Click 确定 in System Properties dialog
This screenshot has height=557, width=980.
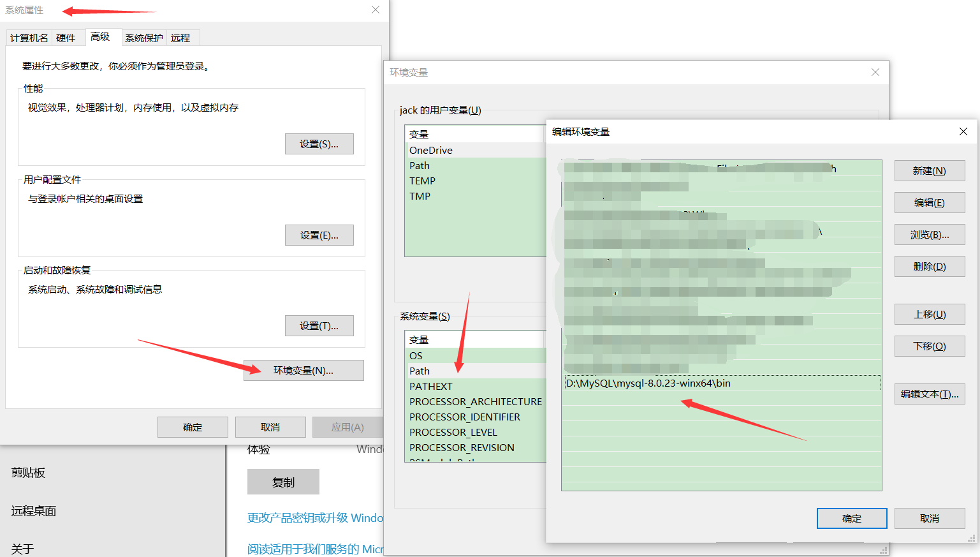pyautogui.click(x=193, y=427)
